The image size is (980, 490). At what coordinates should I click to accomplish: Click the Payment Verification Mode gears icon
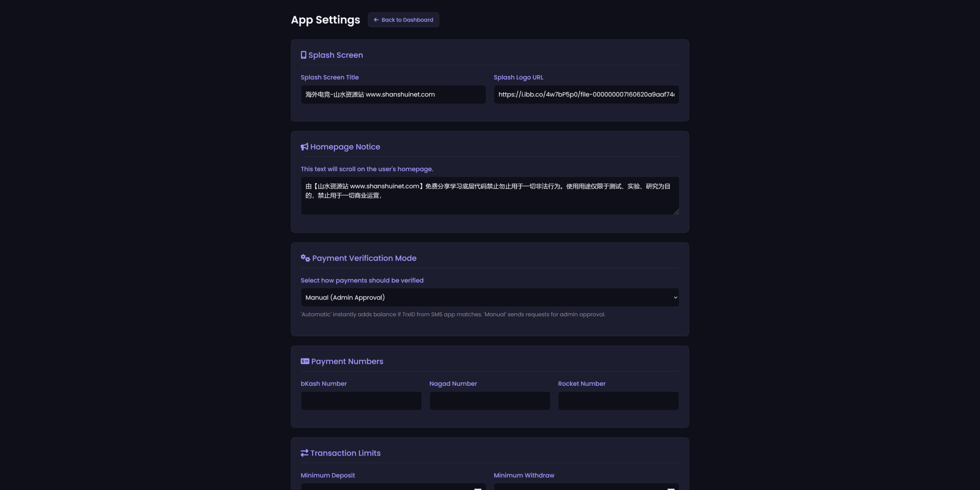[305, 258]
